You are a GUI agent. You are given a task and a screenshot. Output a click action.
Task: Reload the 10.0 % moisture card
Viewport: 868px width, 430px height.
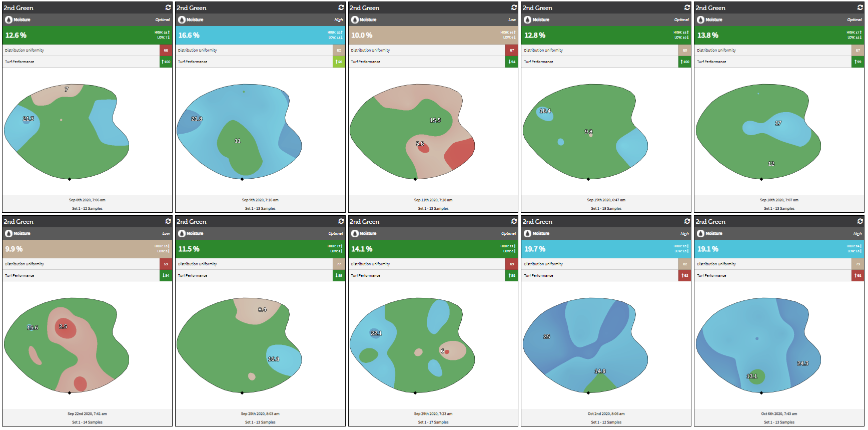click(x=514, y=8)
